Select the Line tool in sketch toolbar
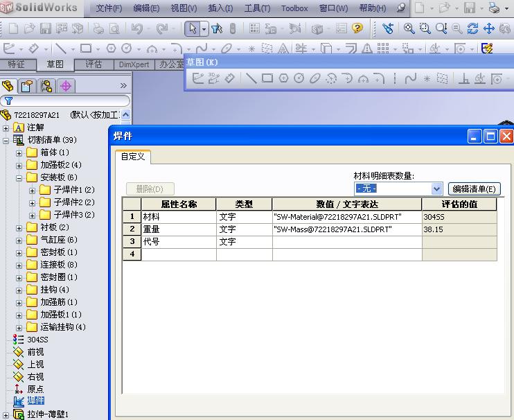514x420 pixels. 61,49
